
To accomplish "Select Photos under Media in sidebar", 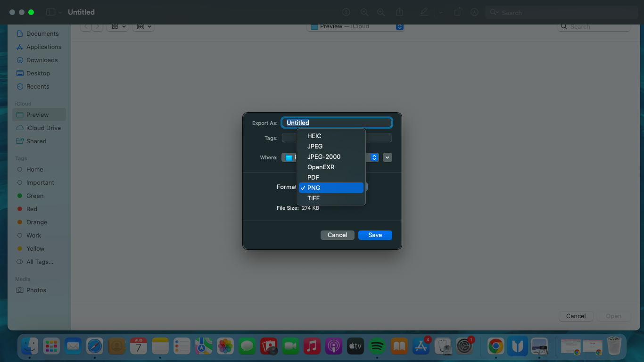I will 39,290.
